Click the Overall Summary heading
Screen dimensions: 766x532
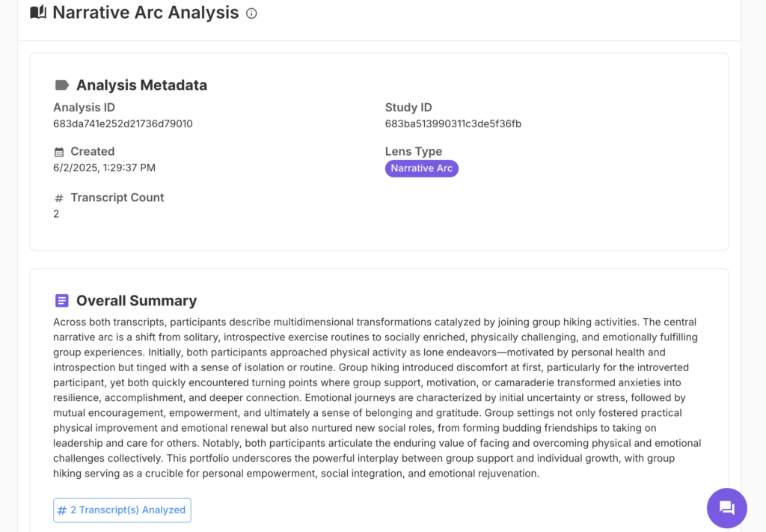[x=135, y=300]
